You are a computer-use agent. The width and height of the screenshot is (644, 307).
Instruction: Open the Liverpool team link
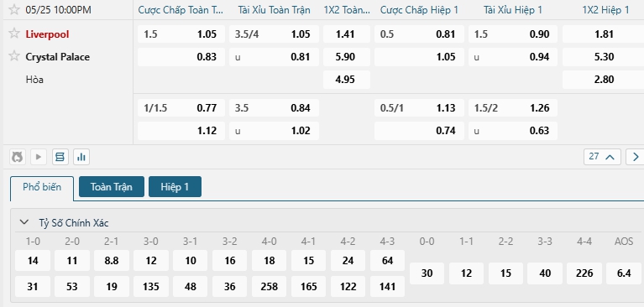coord(47,34)
